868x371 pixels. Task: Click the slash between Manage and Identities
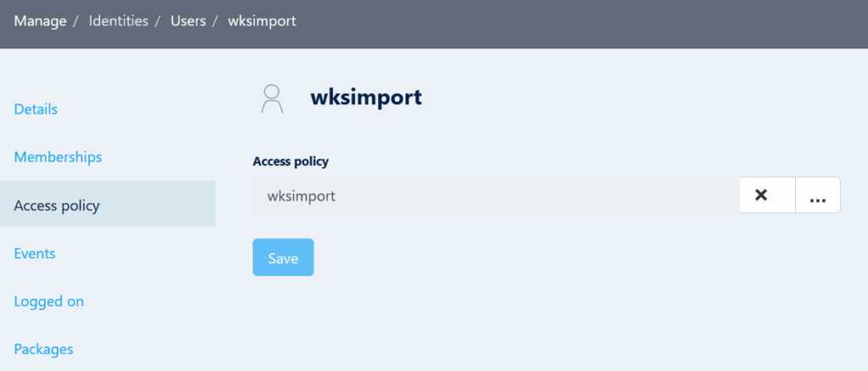point(78,20)
